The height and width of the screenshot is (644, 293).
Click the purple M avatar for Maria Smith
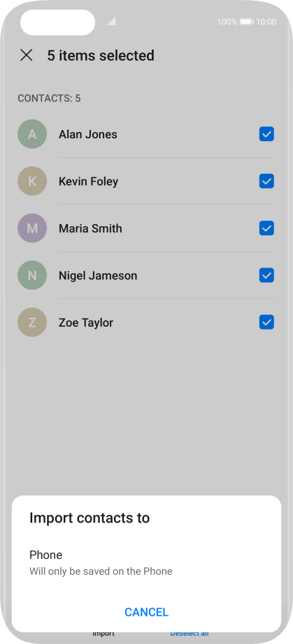coord(32,228)
